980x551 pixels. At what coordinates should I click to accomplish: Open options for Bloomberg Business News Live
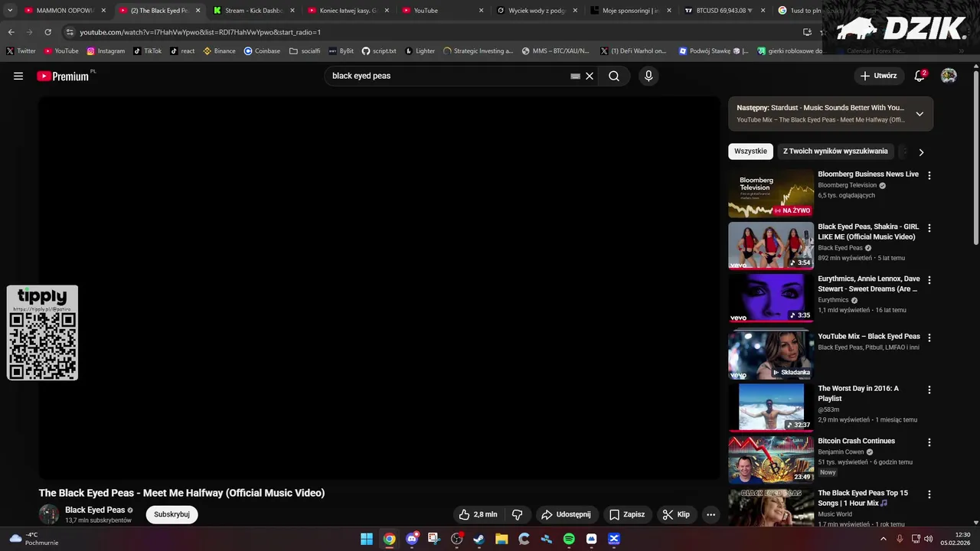coord(929,175)
